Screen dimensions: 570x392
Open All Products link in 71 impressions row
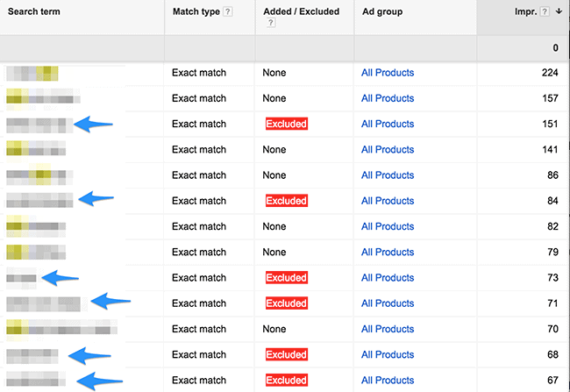(x=388, y=303)
